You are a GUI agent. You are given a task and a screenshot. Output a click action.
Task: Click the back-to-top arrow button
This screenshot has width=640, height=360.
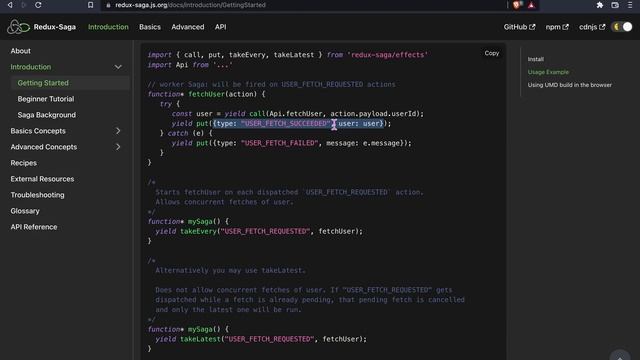620,356
